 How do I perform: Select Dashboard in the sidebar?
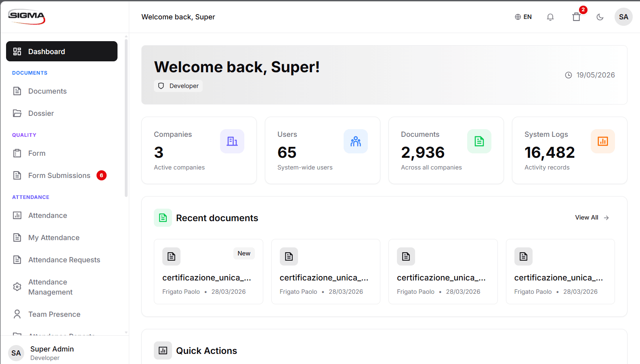(62, 51)
